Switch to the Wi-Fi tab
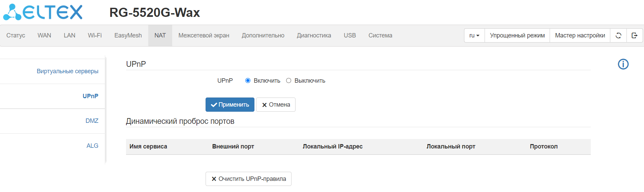 click(x=95, y=35)
